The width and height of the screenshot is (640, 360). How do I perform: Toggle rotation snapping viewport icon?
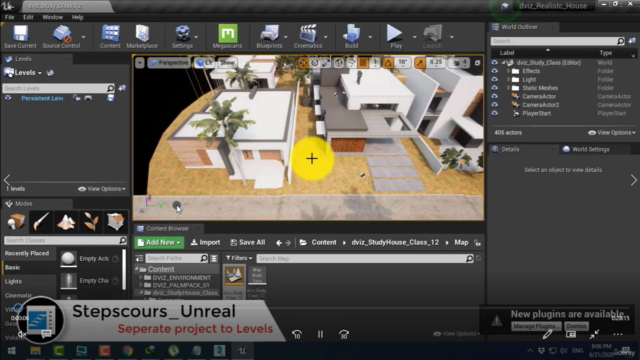click(x=388, y=63)
